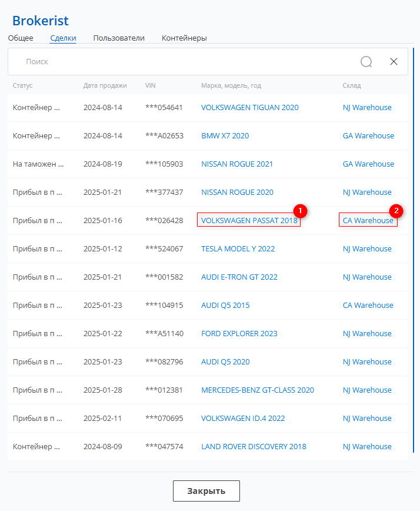Click sale date 2025-01-16

(x=102, y=221)
